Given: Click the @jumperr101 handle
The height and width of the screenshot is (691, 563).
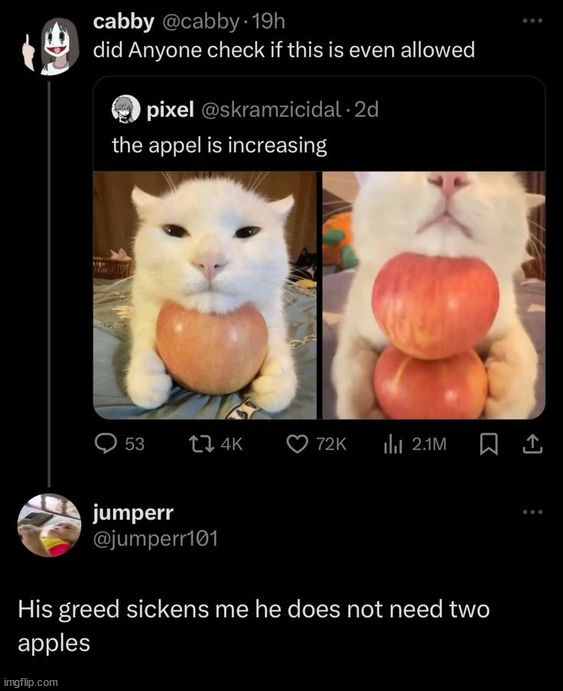Looking at the screenshot, I should click(156, 539).
